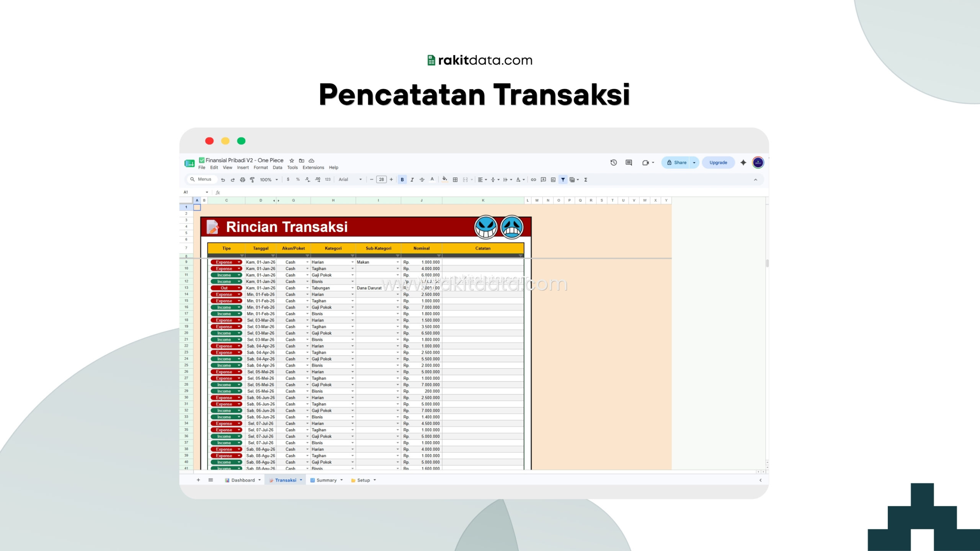Viewport: 980px width, 551px height.
Task: Open the Data menu
Action: 278,168
